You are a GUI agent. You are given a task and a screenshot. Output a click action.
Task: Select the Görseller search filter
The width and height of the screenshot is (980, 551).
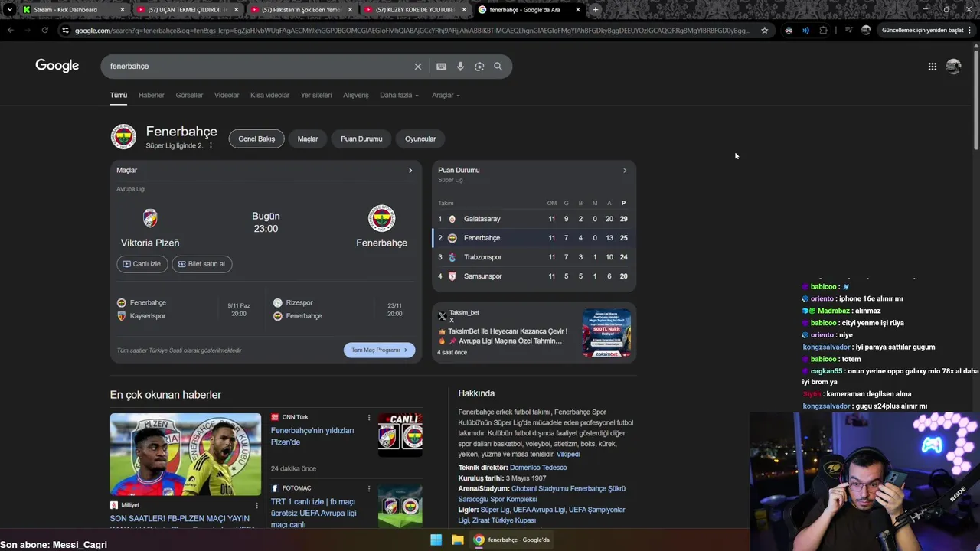[189, 96]
